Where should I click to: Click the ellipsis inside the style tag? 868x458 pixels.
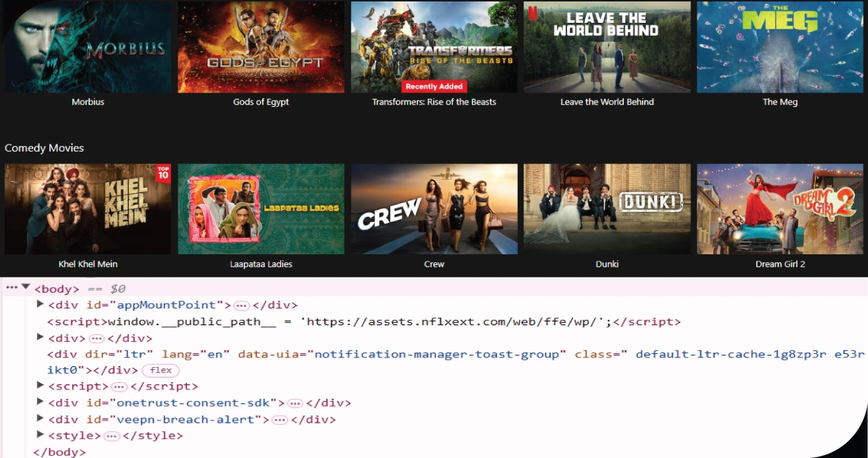[111, 436]
